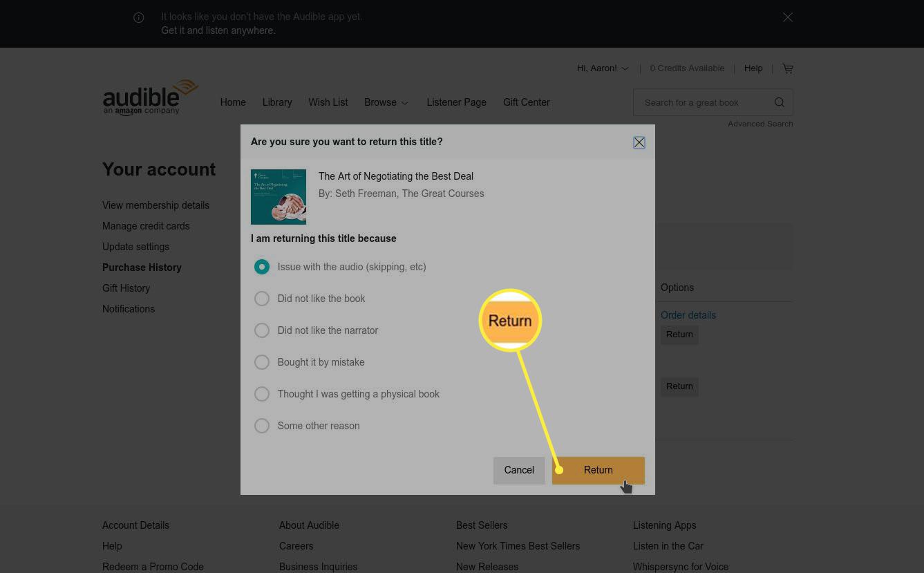
Task: Expand the Browse menu chevron
Action: point(405,103)
